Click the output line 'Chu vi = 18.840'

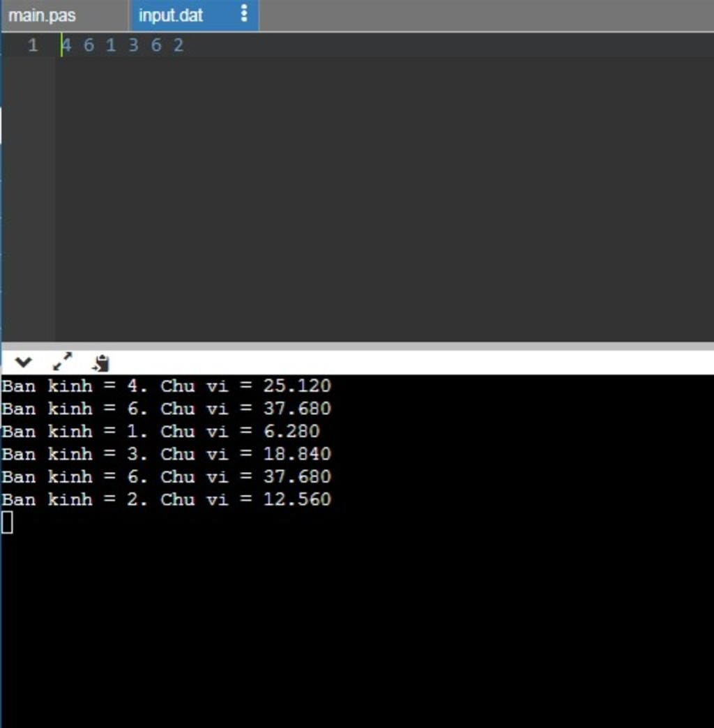(x=245, y=454)
